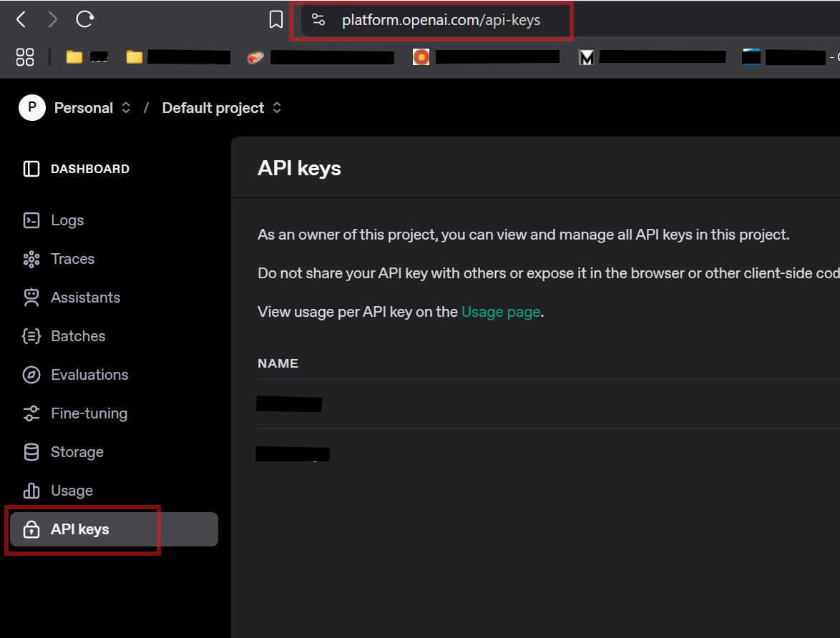Screen dimensions: 840x638
Task: Click the Logs terminal icon
Action: [31, 220]
